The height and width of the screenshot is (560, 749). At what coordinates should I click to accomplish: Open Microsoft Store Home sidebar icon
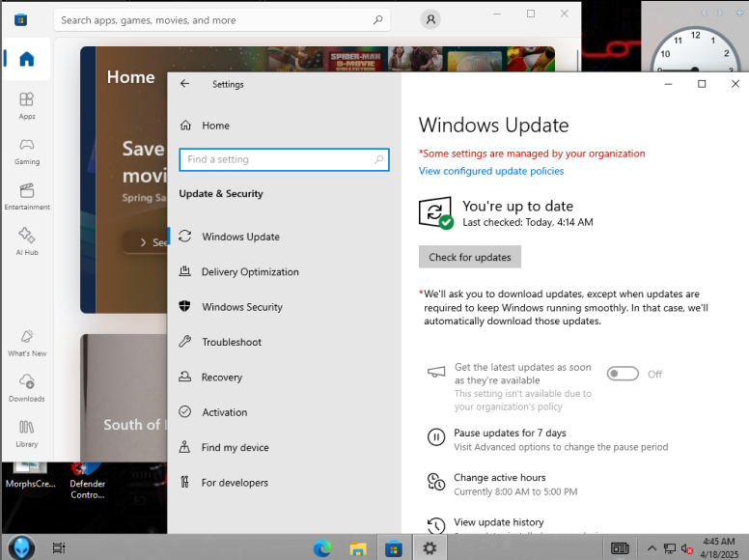coord(27,59)
